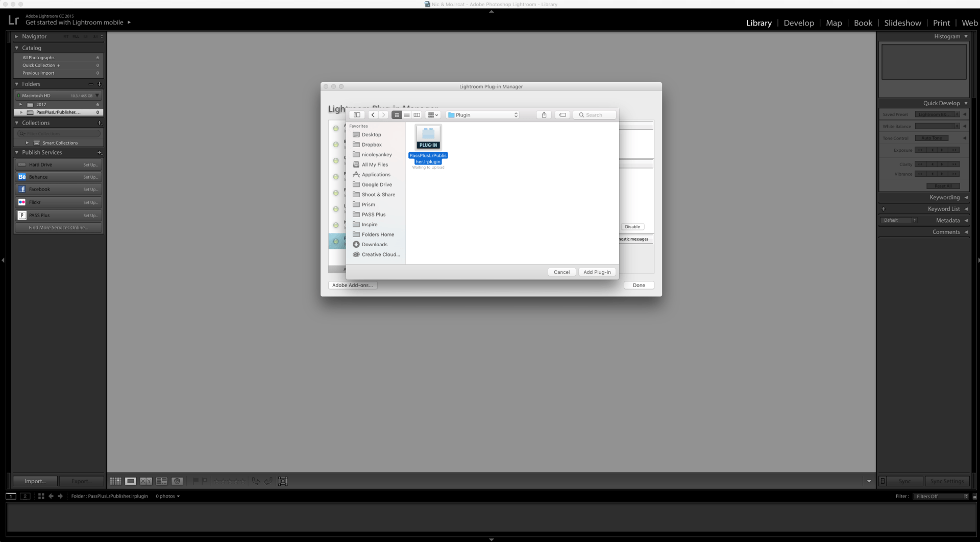
Task: Click the filmstrip grid view icon
Action: (x=41, y=496)
